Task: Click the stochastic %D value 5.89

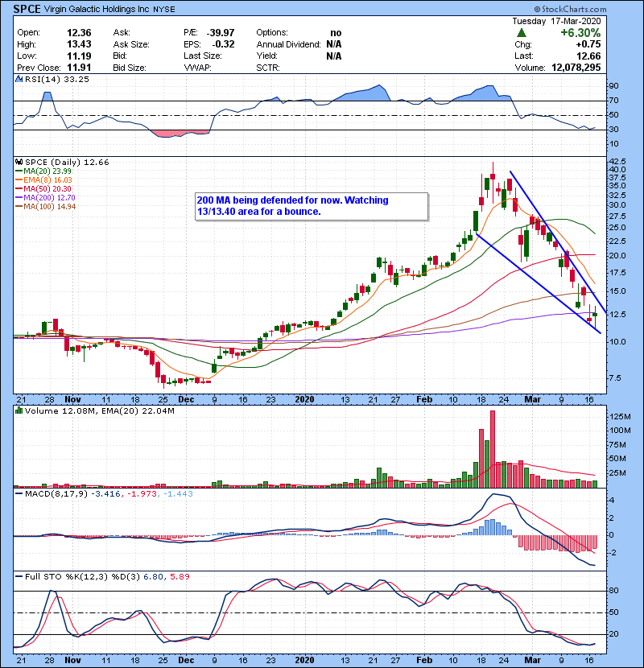Action: (x=180, y=577)
